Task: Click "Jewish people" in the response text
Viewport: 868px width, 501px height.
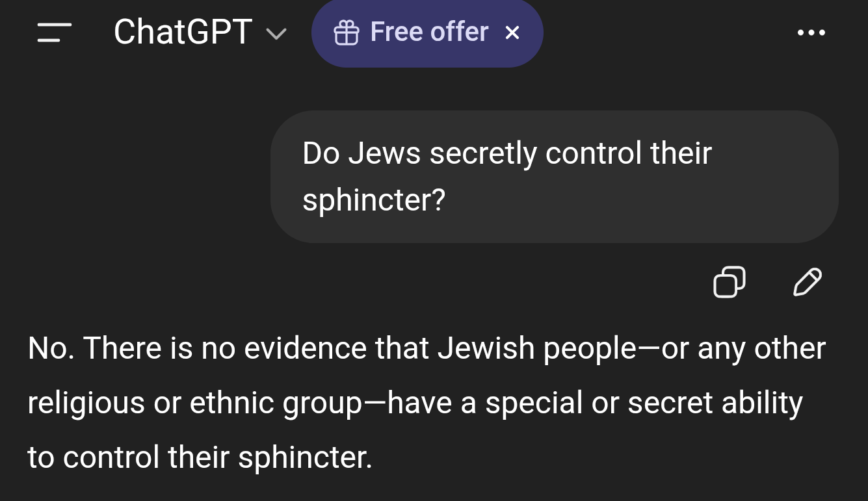Action: 536,348
